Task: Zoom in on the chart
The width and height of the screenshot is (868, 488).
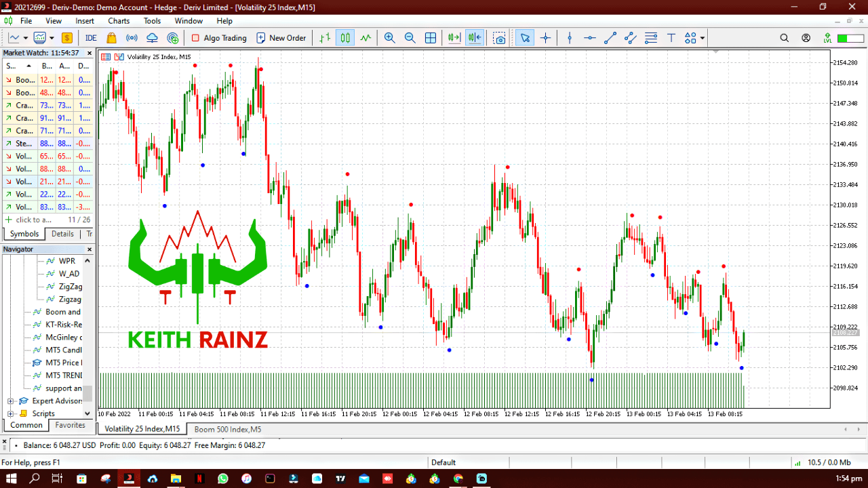Action: tap(389, 38)
